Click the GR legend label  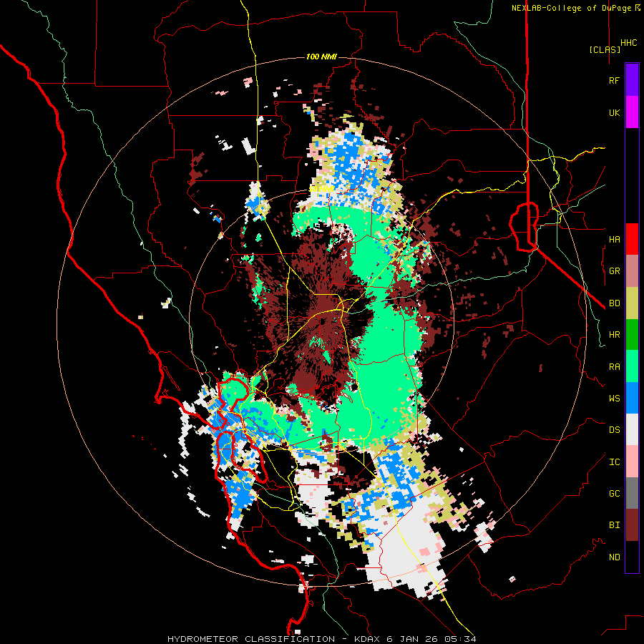point(614,271)
